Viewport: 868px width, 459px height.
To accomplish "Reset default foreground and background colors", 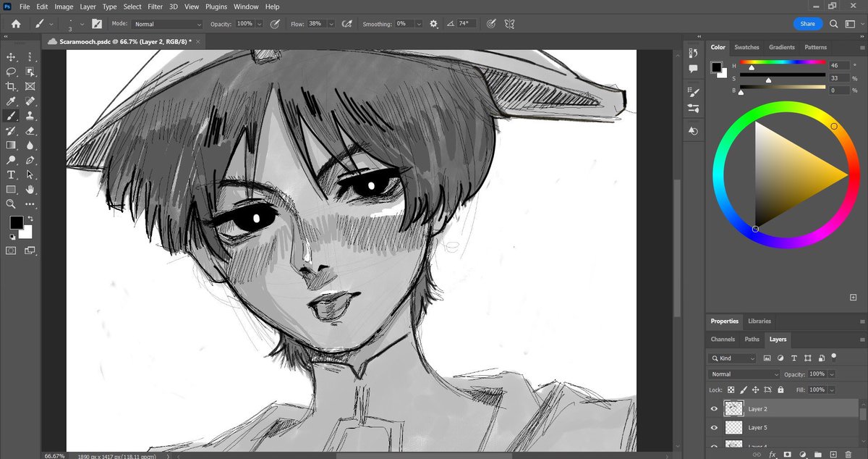I will 12,237.
